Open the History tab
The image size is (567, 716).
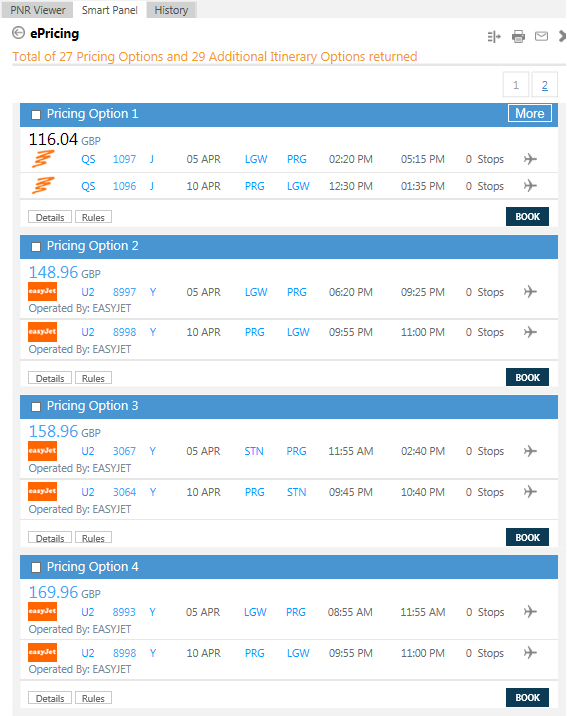tap(171, 10)
